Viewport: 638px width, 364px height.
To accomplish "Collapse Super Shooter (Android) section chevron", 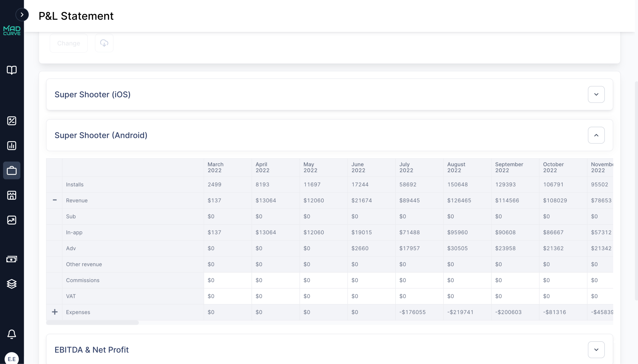I will coord(596,135).
